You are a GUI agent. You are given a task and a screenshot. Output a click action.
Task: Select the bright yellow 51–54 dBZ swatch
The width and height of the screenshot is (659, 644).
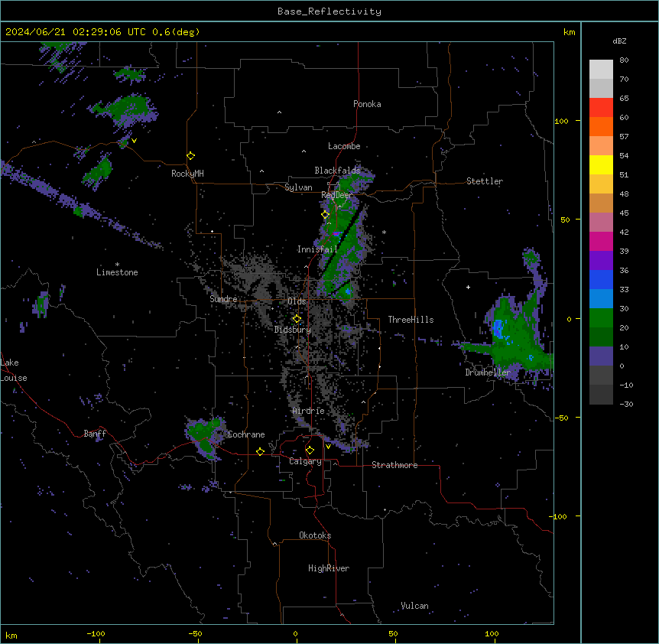pos(601,164)
